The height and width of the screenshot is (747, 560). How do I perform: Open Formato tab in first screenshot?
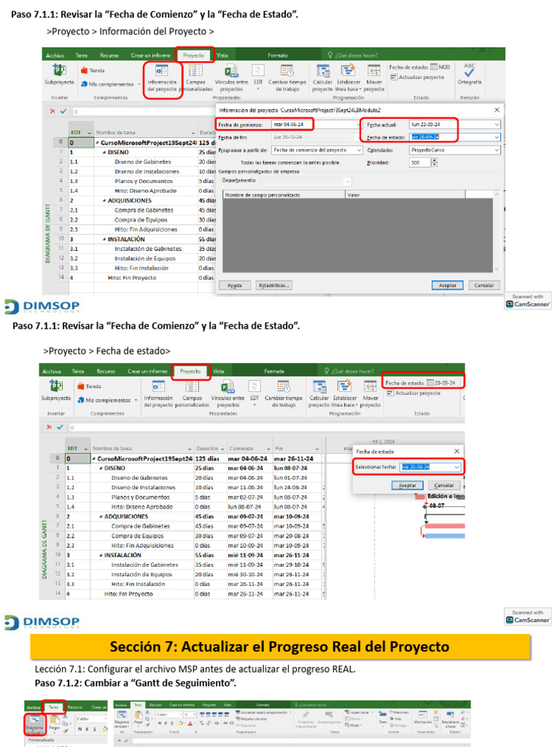tap(278, 55)
